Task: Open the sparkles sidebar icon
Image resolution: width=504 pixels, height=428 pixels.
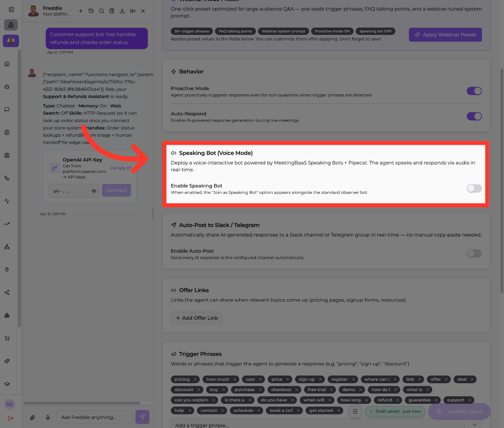Action: click(7, 361)
